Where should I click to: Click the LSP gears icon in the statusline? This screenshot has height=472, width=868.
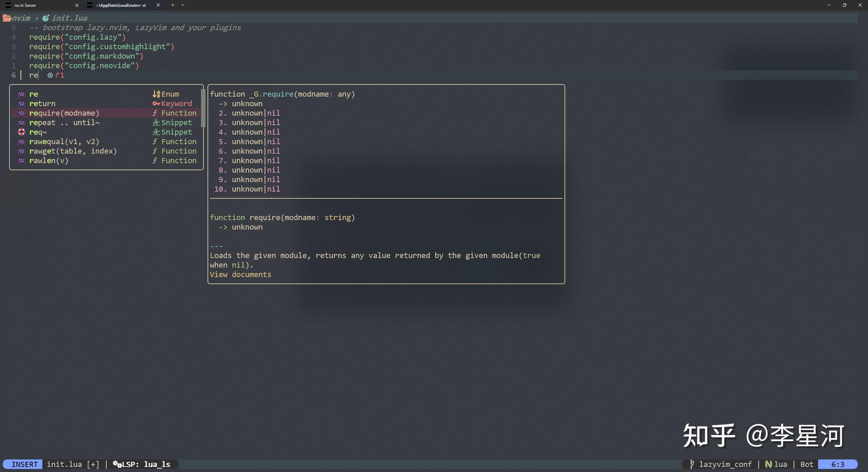click(x=117, y=464)
